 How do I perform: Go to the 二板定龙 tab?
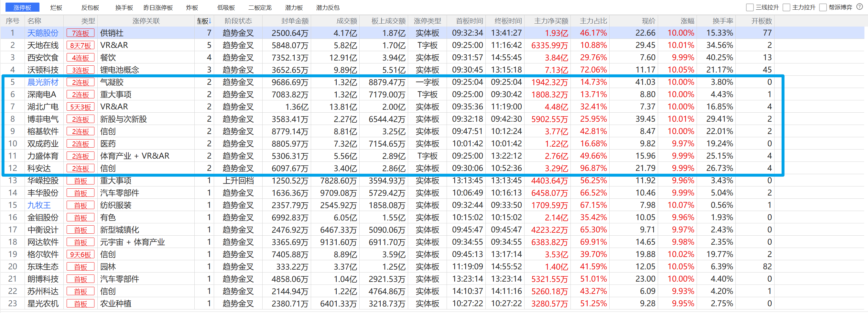pyautogui.click(x=260, y=7)
